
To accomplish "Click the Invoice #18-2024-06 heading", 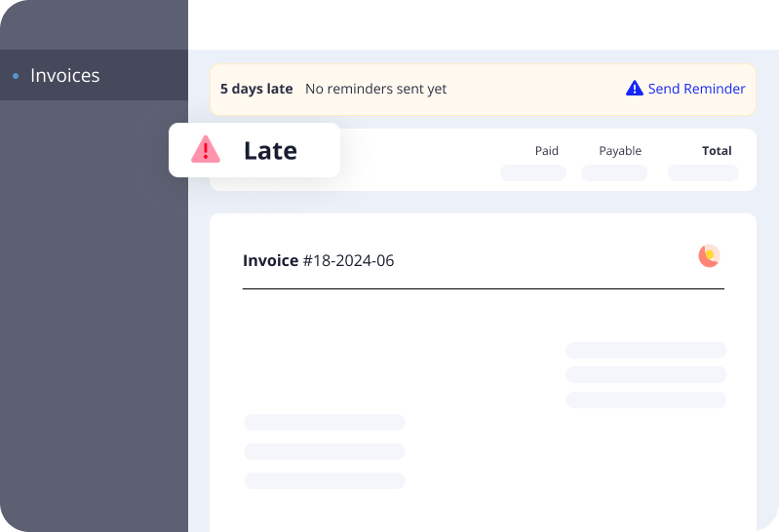I will 319,260.
